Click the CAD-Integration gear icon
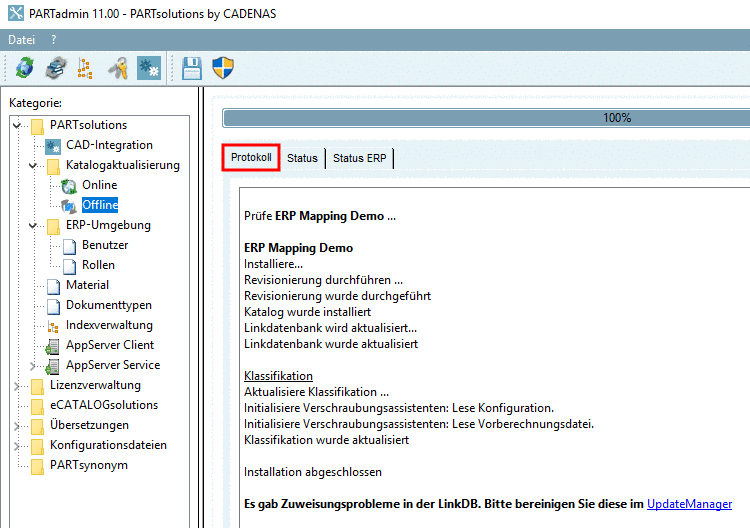Image resolution: width=750 pixels, height=528 pixels. pos(53,146)
